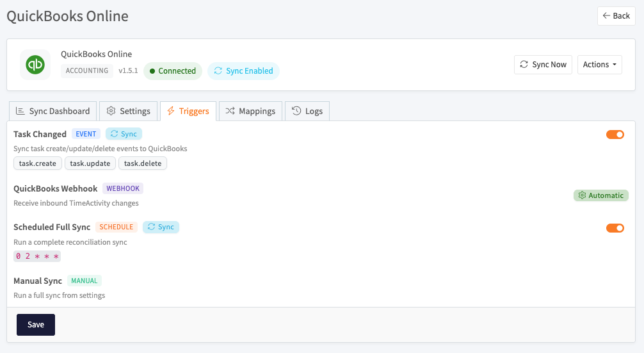Click the MANUAL type badge
644x353 pixels.
tap(85, 281)
